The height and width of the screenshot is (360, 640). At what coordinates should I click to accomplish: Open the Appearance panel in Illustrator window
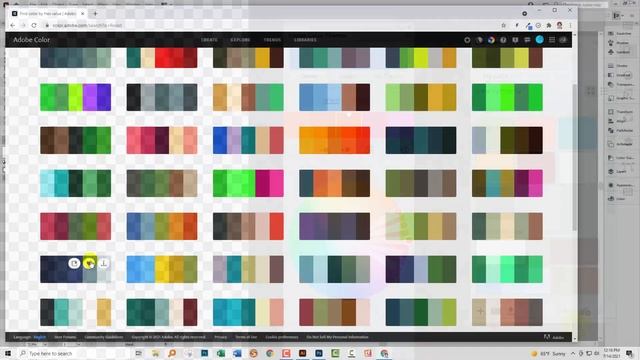click(x=620, y=185)
